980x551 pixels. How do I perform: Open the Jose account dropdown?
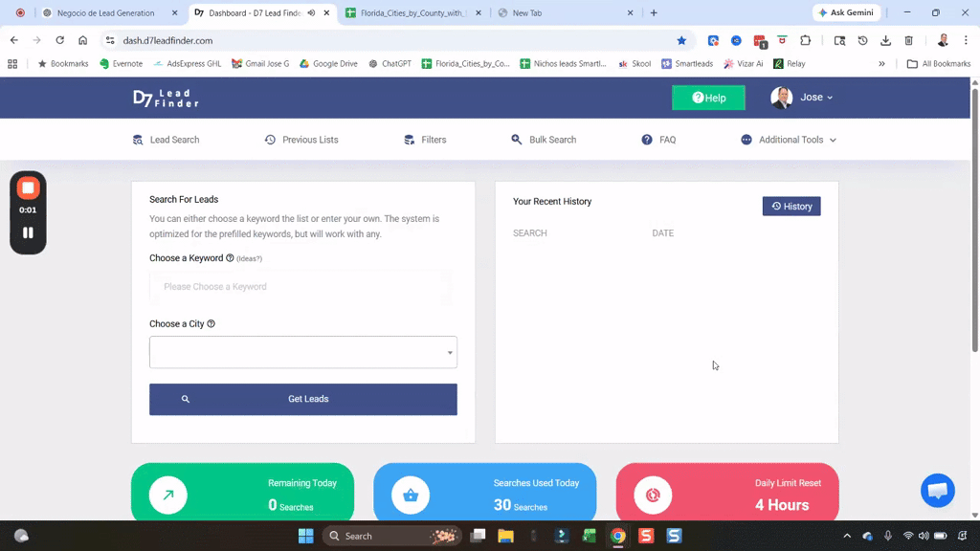(816, 98)
